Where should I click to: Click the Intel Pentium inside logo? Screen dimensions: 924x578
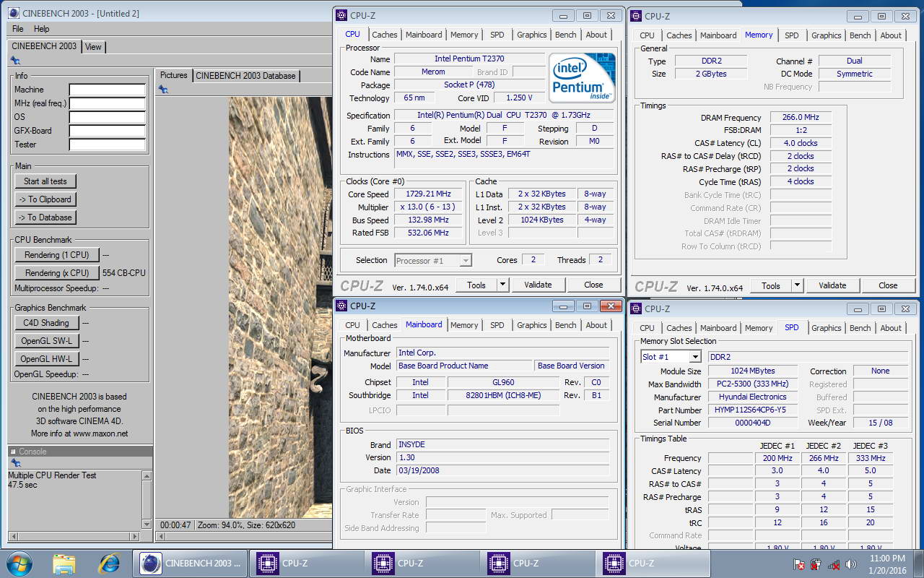tap(582, 77)
